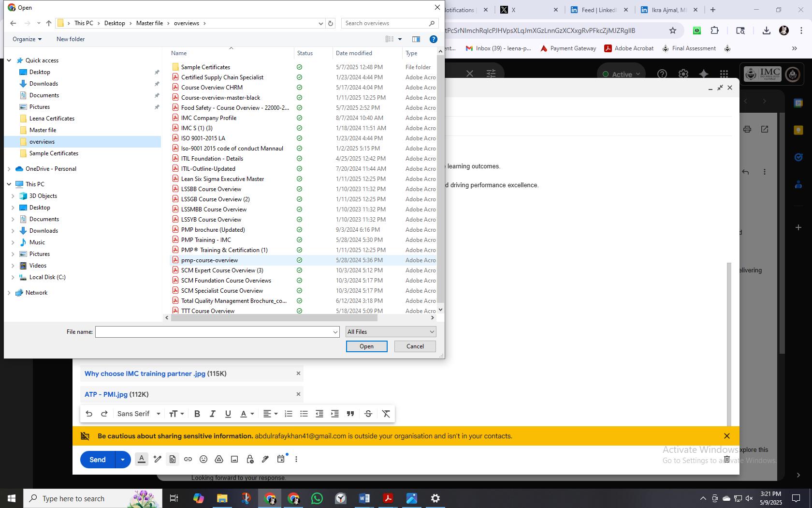Go up one folder level in dialog
This screenshot has width=812, height=508.
click(49, 23)
